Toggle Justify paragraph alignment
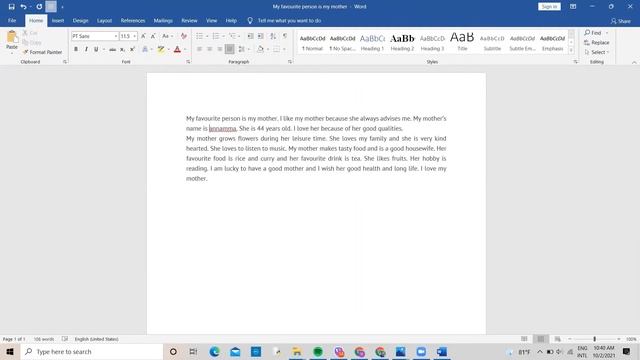Viewport: 640px width, 360px height. pos(229,49)
